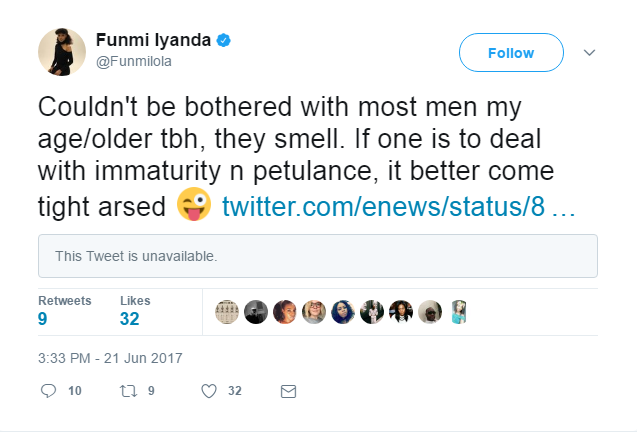
Task: Send tweet via the envelope message icon
Action: tap(288, 391)
